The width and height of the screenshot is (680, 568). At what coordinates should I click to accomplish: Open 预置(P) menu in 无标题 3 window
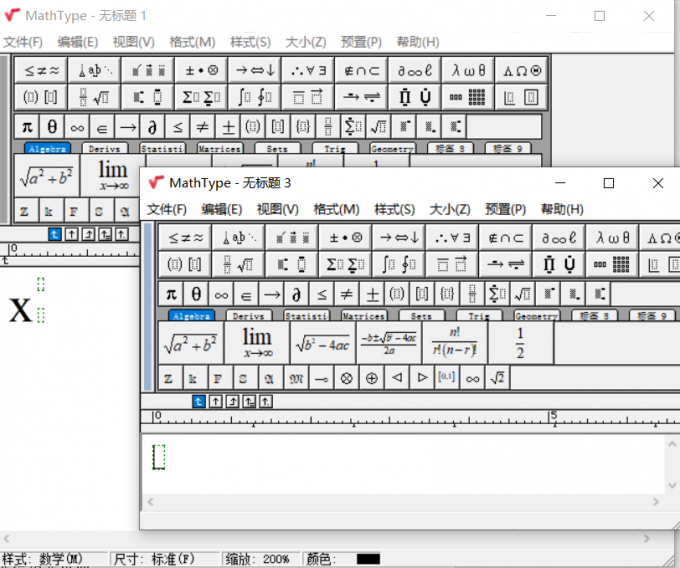(x=505, y=209)
